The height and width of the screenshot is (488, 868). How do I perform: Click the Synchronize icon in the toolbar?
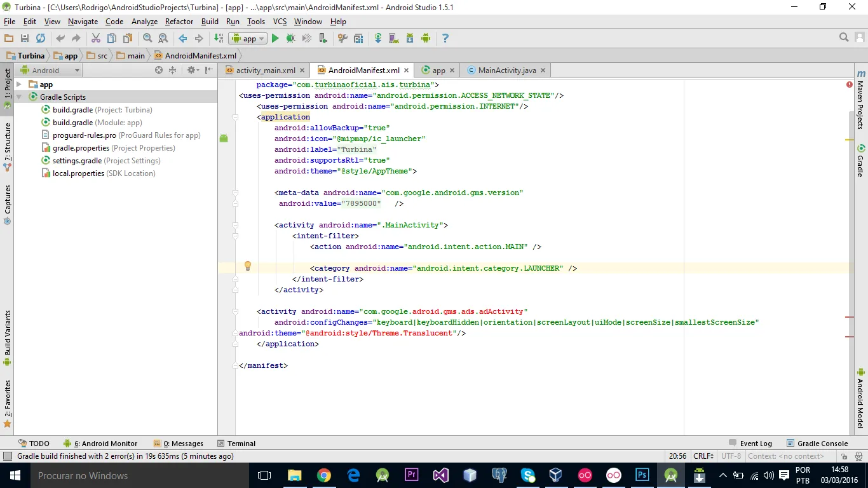[41, 39]
